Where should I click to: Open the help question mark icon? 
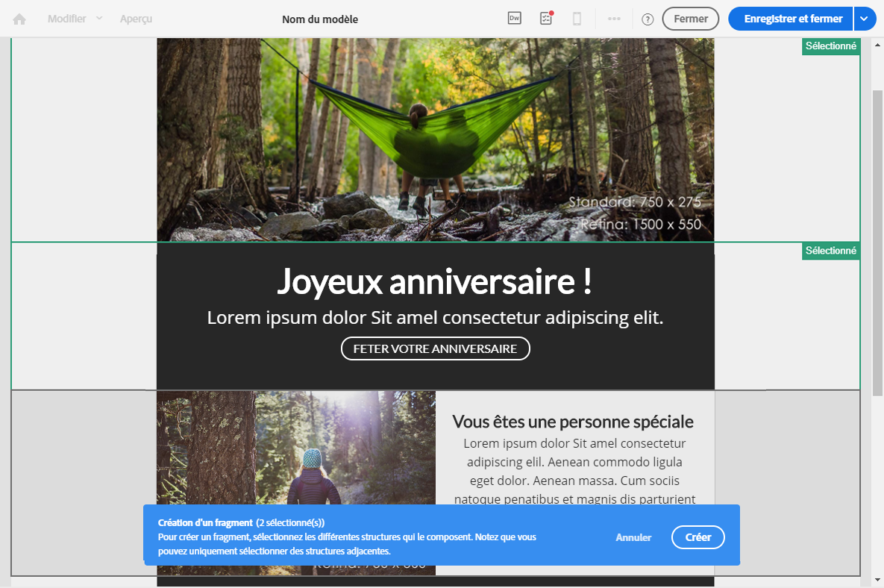(648, 19)
